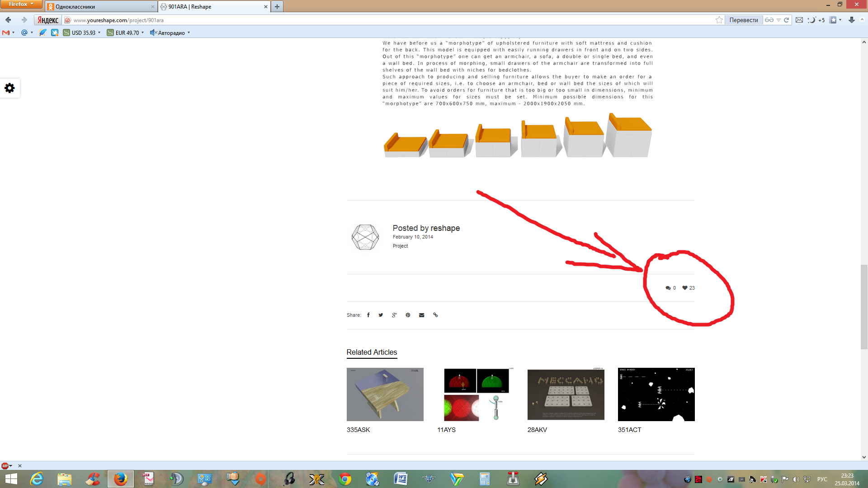Screen dimensions: 868x488
Task: Share the project on Facebook
Action: [x=368, y=315]
